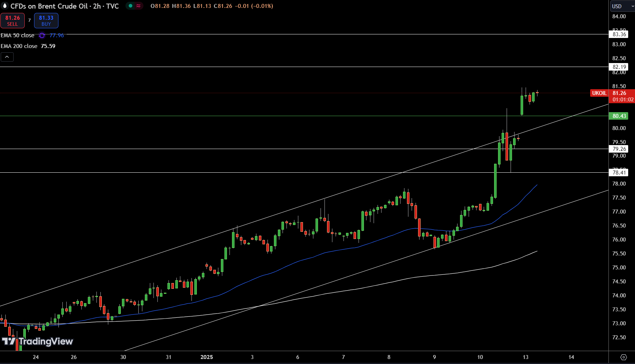This screenshot has width=635, height=364.
Task: Select the EMA 50 close indicator label
Action: click(18, 35)
